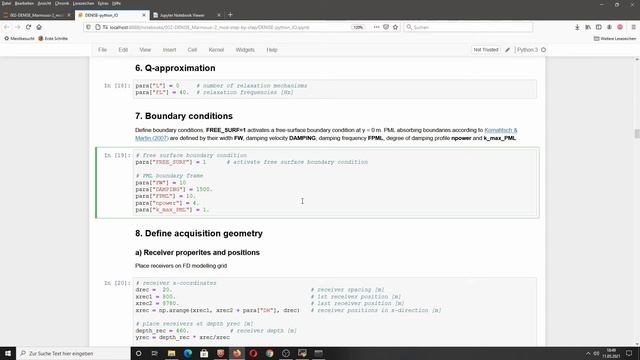The width and height of the screenshot is (640, 360).
Task: Click the Cortana circle icon on taskbar
Action: click(138, 353)
